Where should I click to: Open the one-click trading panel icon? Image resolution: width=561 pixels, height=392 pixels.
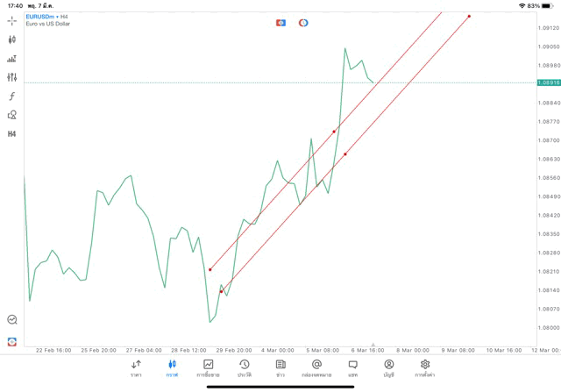(x=12, y=340)
